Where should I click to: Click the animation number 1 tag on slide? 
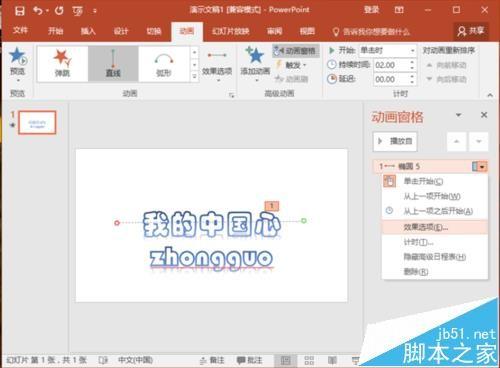[x=272, y=206]
